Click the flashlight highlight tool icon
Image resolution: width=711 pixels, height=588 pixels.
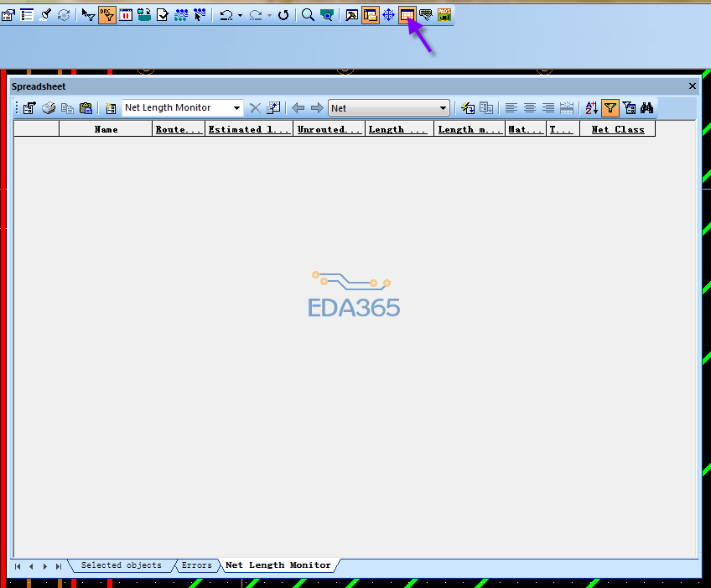pos(46,15)
